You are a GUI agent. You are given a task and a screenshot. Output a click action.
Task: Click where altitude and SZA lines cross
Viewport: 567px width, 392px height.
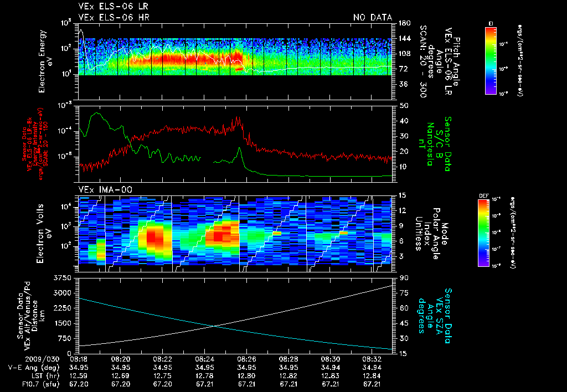[x=215, y=326]
